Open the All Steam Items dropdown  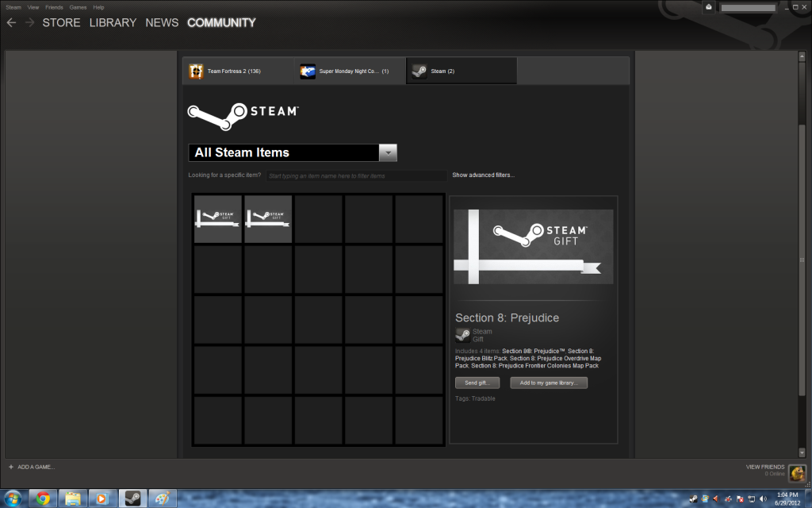(388, 152)
